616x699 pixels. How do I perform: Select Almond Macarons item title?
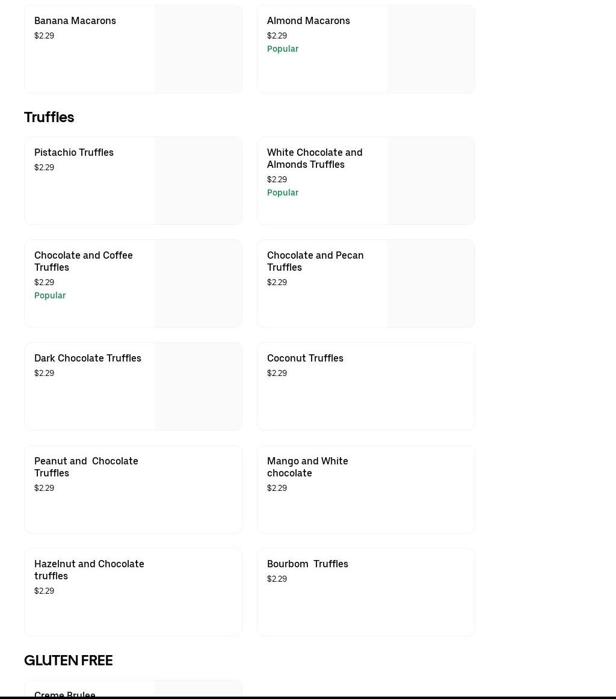click(x=308, y=20)
